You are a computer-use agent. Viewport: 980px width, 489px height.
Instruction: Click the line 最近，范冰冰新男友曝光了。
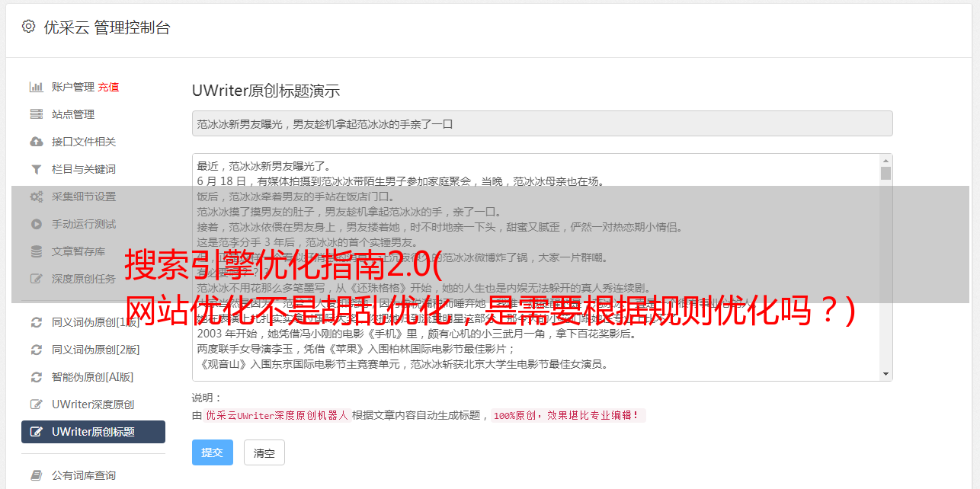tap(266, 166)
